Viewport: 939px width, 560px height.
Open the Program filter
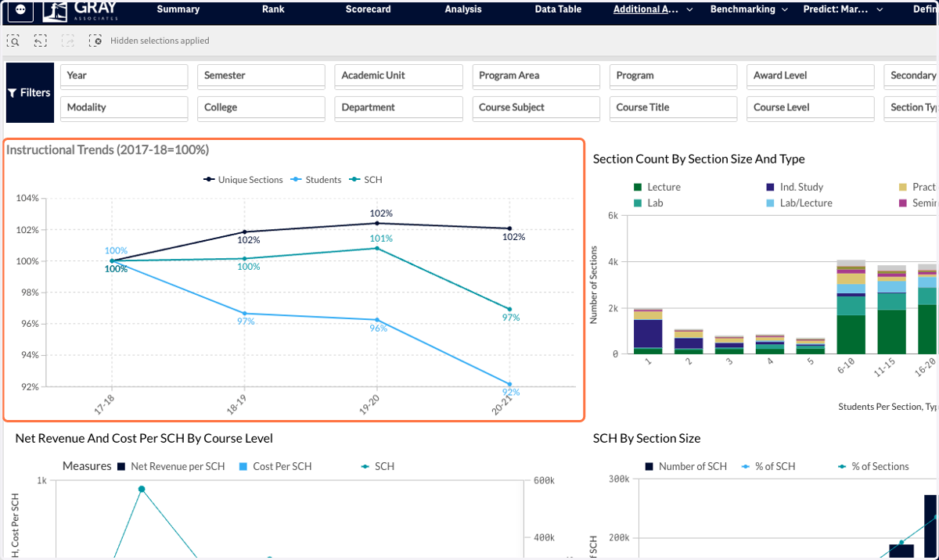673,76
